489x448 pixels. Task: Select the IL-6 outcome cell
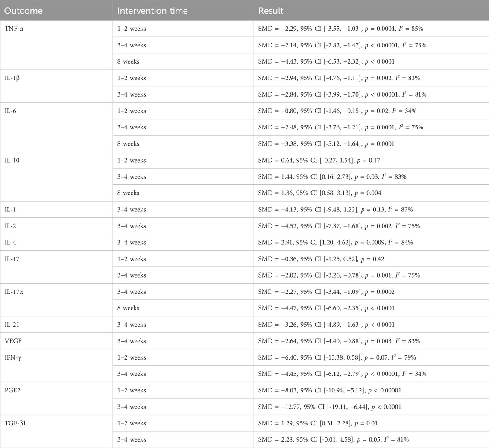[x=56, y=127]
